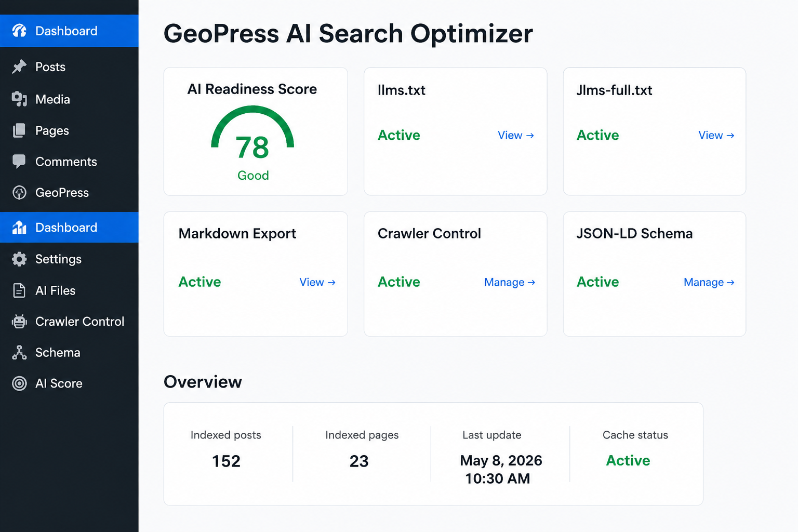View the Markdown Export
This screenshot has width=798, height=532.
(317, 282)
